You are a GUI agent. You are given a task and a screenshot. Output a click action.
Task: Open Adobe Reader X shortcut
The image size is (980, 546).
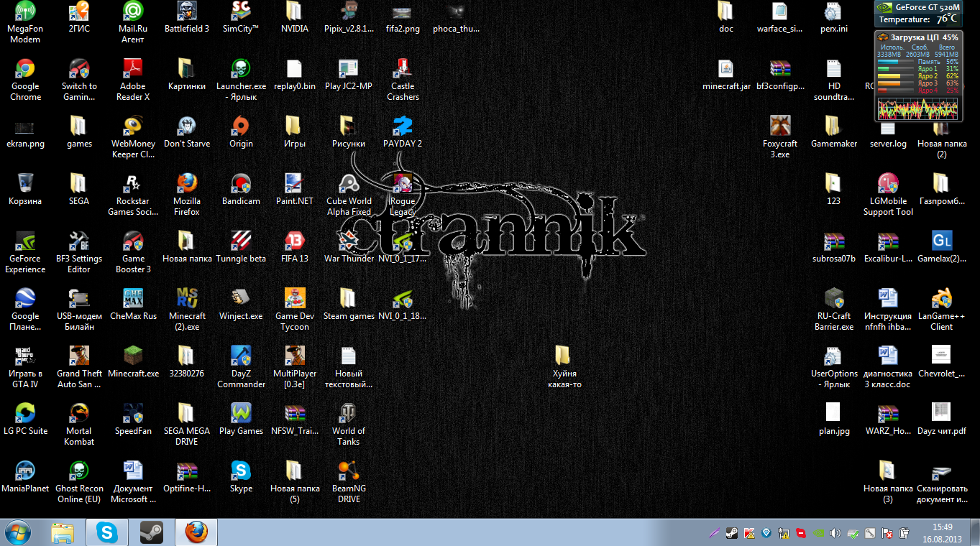click(133, 80)
